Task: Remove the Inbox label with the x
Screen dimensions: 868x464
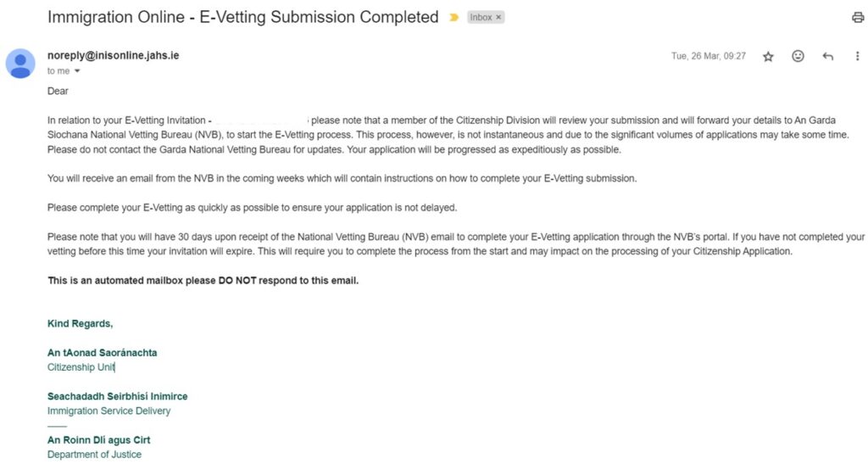Action: pos(498,17)
